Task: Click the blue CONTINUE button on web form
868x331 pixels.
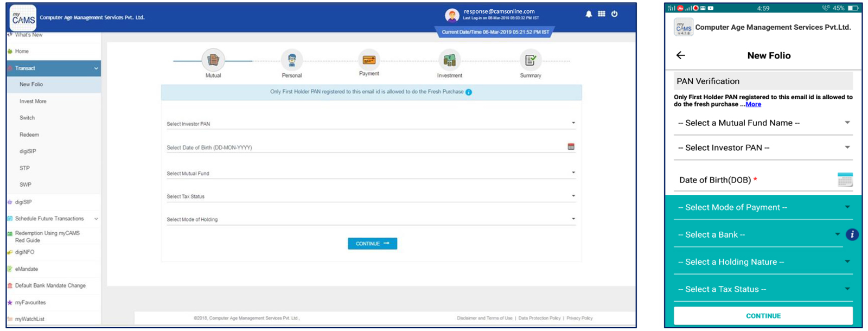Action: coord(372,244)
